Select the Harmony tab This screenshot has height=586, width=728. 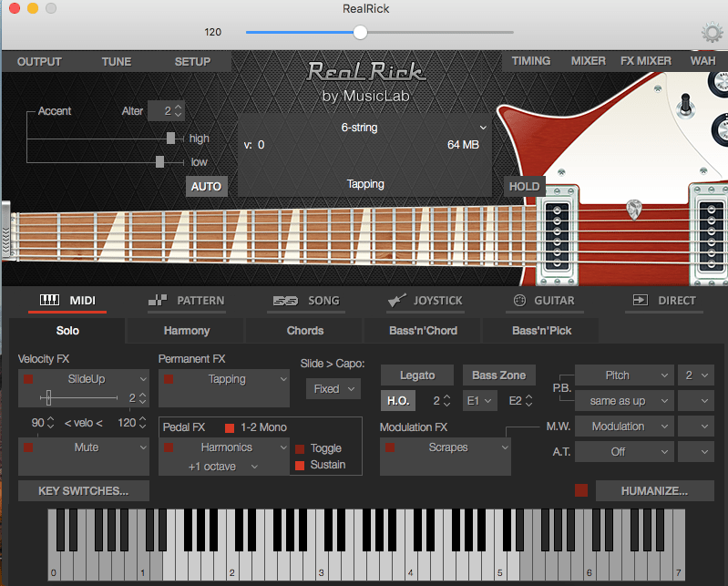tap(187, 331)
